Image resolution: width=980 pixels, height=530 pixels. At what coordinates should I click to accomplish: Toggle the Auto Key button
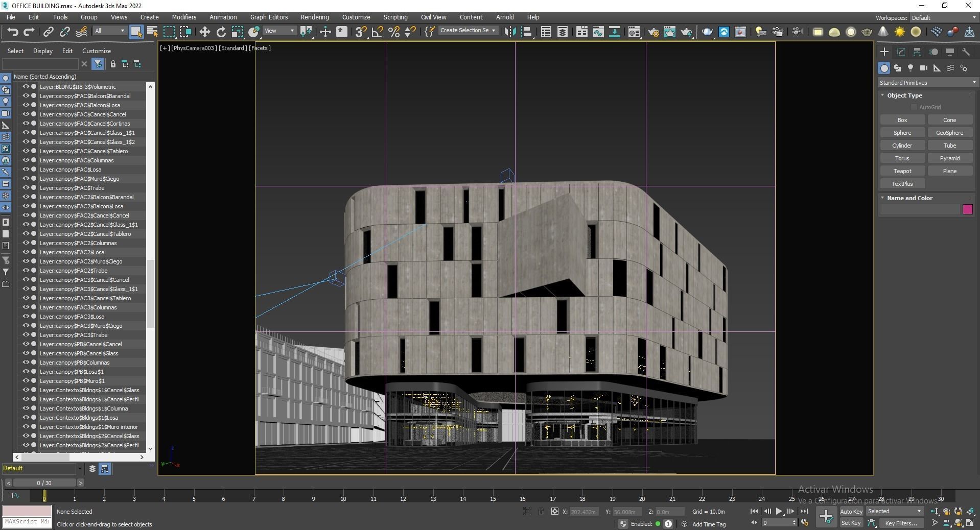[851, 511]
